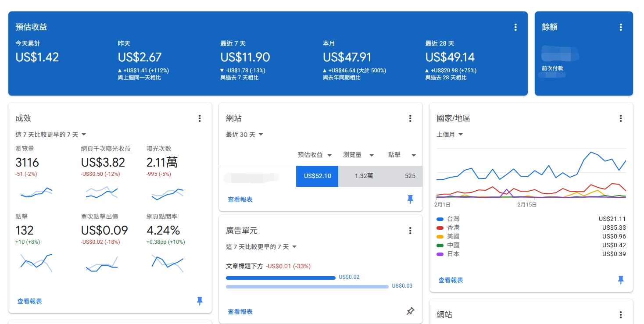644x324 pixels.
Task: Click the US$52.10 revenue cell
Action: point(317,175)
